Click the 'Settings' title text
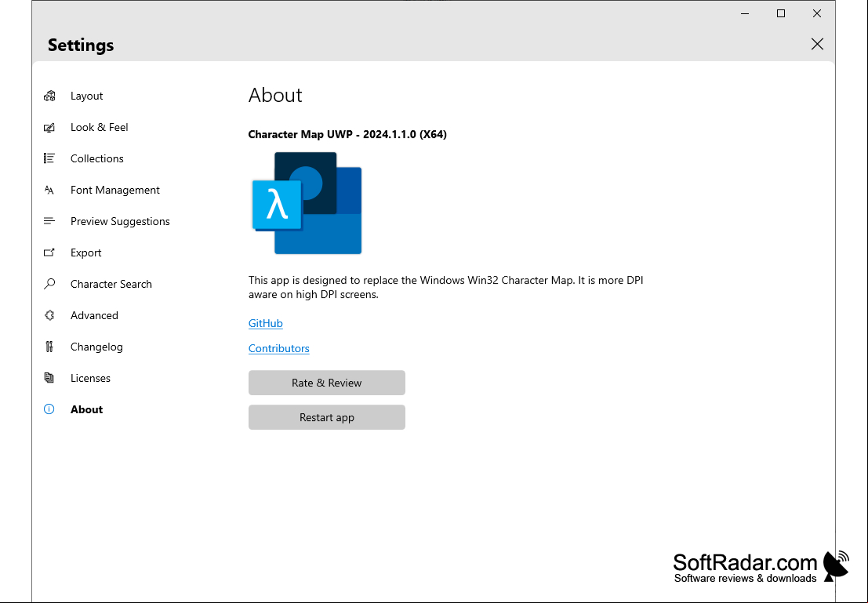The height and width of the screenshot is (603, 868). point(81,45)
